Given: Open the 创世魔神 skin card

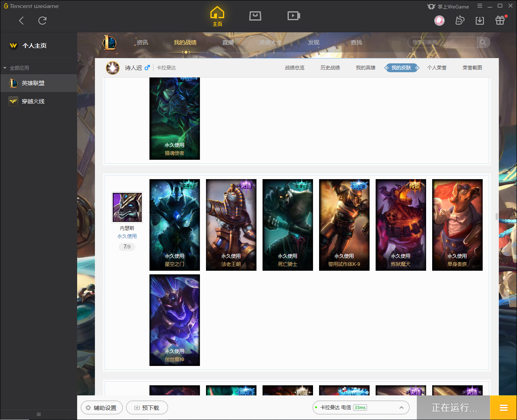Looking at the screenshot, I should (174, 320).
